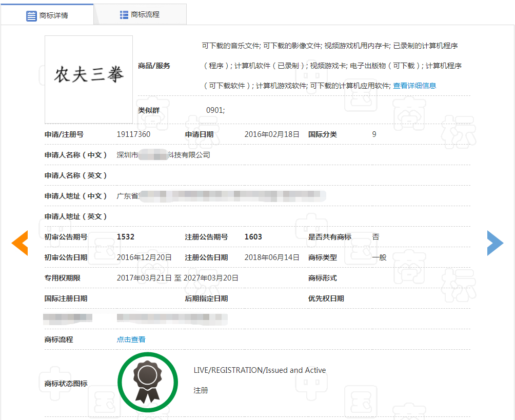Image resolution: width=515 pixels, height=420 pixels.
Task: Switch to the 商标流程 tab
Action: click(145, 15)
